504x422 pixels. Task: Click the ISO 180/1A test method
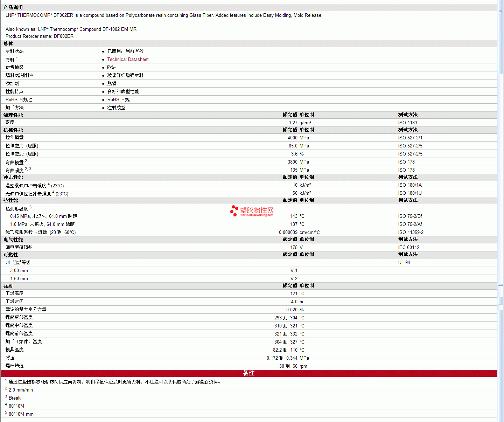[x=410, y=185]
